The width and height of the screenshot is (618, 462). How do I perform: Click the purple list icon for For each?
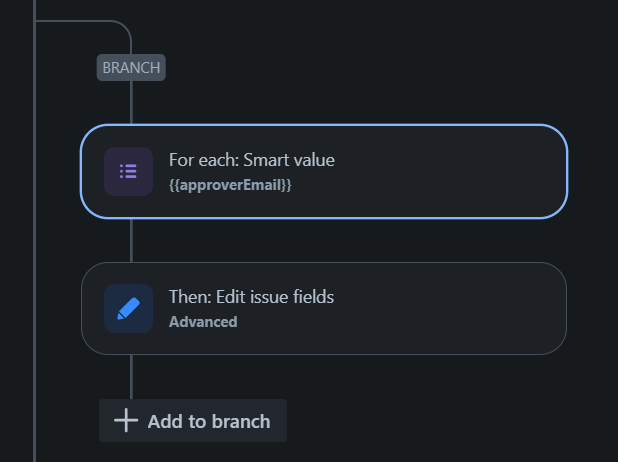[x=128, y=171]
